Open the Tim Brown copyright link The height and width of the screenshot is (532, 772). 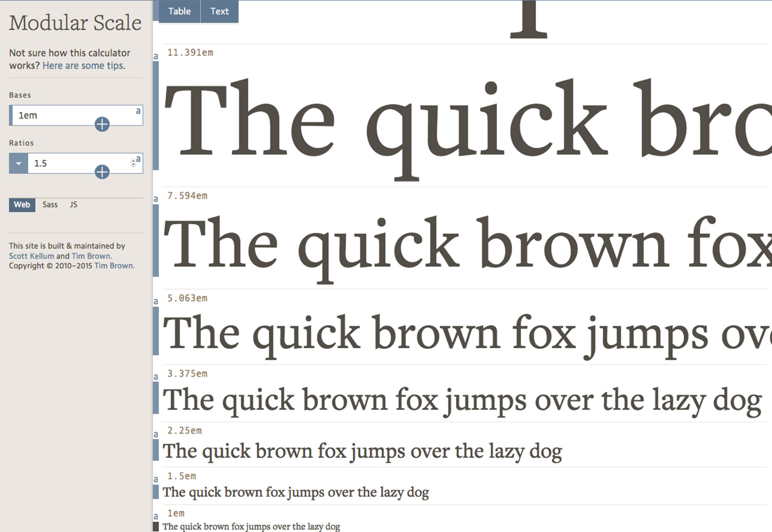[x=114, y=266]
